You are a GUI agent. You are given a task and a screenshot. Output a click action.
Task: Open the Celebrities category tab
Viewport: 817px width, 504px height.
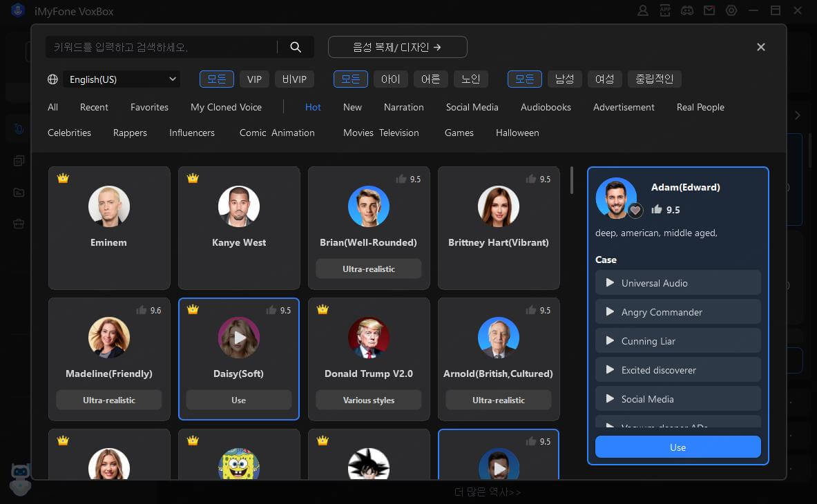[69, 133]
